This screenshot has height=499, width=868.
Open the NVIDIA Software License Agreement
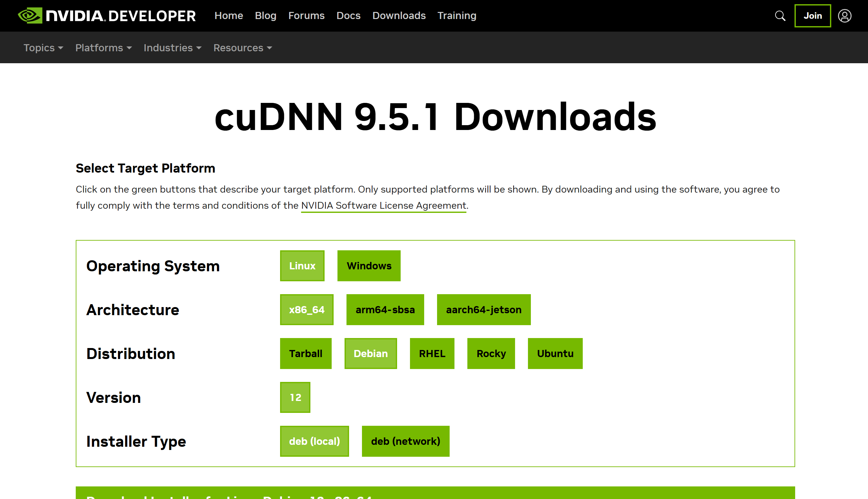(x=383, y=205)
